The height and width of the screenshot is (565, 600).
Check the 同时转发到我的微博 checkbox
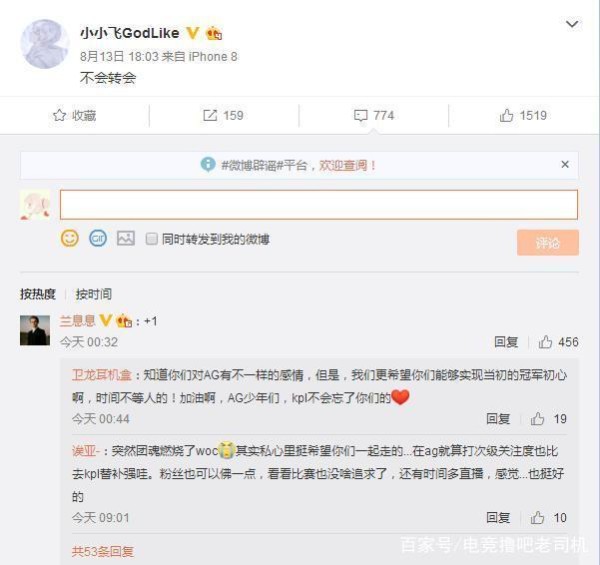point(152,239)
